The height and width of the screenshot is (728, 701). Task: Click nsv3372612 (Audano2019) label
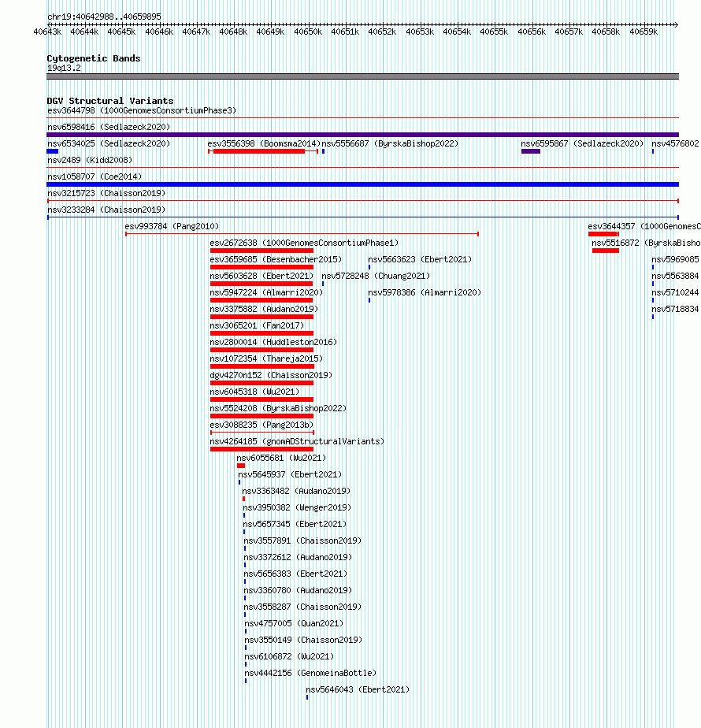tap(298, 557)
